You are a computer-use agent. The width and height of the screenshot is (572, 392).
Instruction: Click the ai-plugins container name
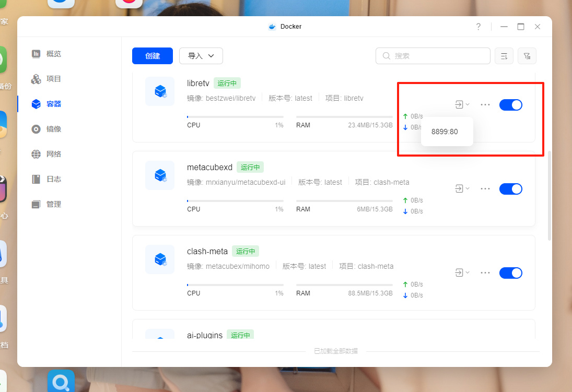coord(205,335)
